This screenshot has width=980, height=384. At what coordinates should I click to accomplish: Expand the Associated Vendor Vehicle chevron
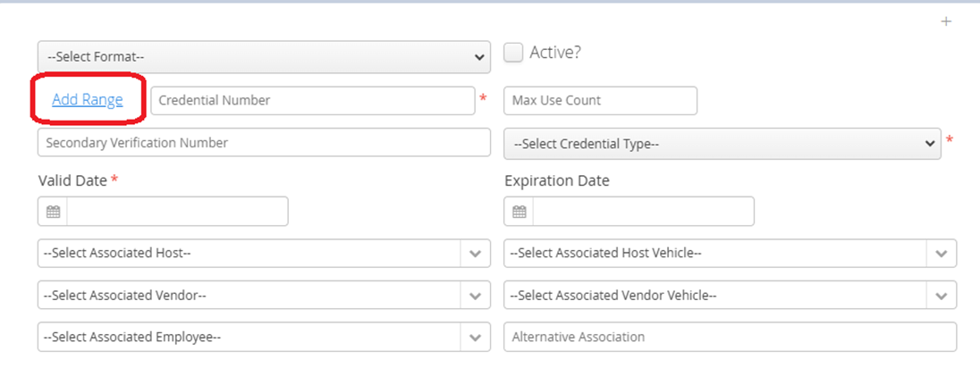pyautogui.click(x=942, y=296)
